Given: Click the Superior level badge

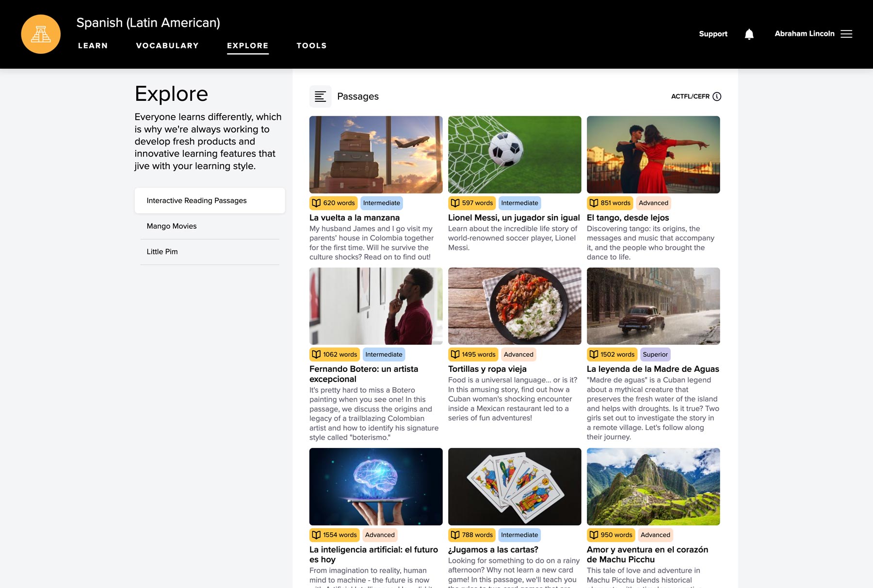Looking at the screenshot, I should click(x=655, y=354).
